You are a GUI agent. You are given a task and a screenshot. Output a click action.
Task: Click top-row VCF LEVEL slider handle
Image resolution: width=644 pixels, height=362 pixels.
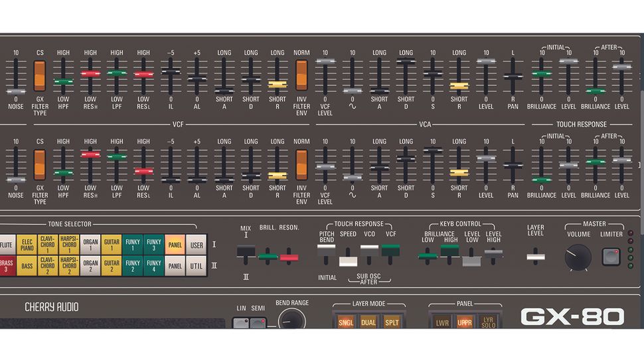tap(325, 62)
